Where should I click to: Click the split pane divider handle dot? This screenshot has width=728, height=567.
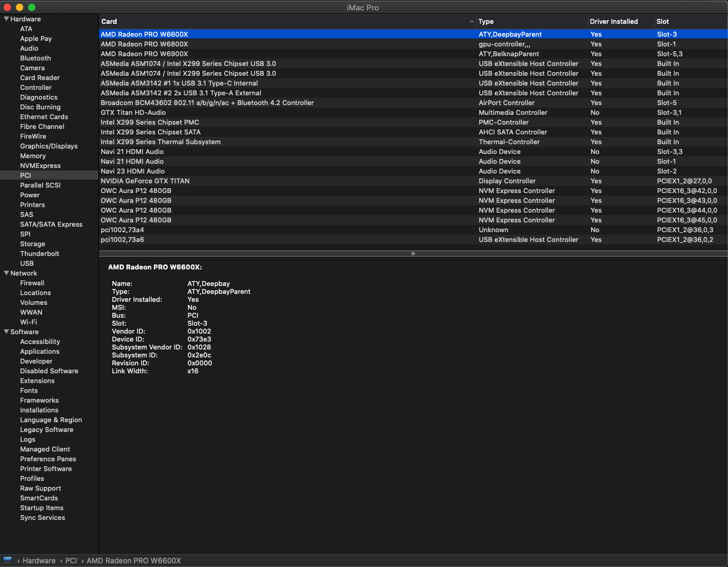pos(413,254)
